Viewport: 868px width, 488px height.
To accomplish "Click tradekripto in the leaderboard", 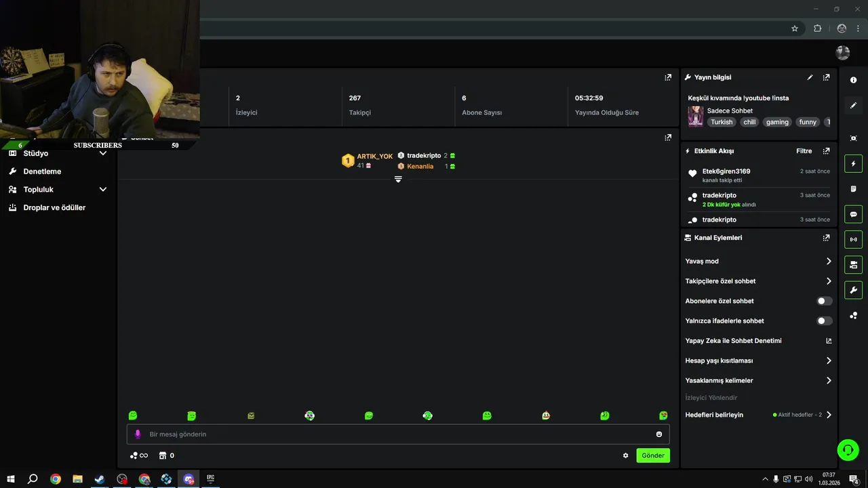I will pyautogui.click(x=424, y=156).
